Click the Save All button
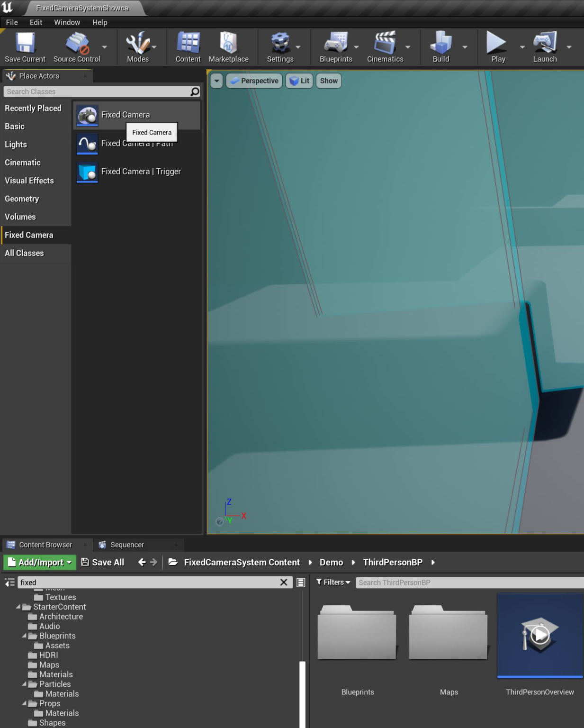 pyautogui.click(x=103, y=563)
